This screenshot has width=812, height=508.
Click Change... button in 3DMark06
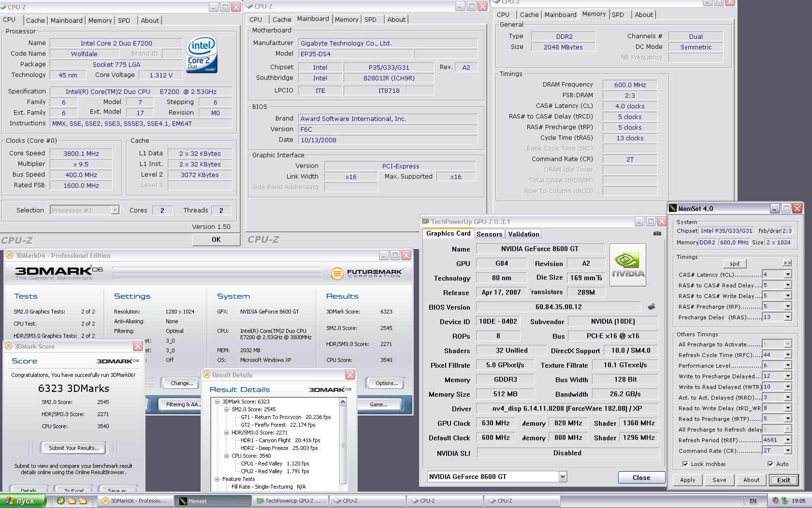tap(182, 383)
